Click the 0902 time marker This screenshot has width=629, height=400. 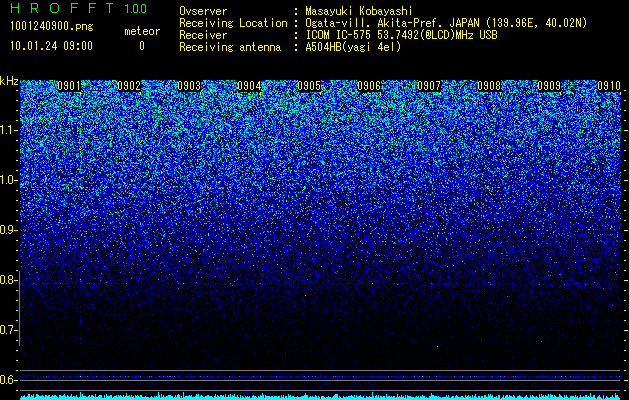129,86
